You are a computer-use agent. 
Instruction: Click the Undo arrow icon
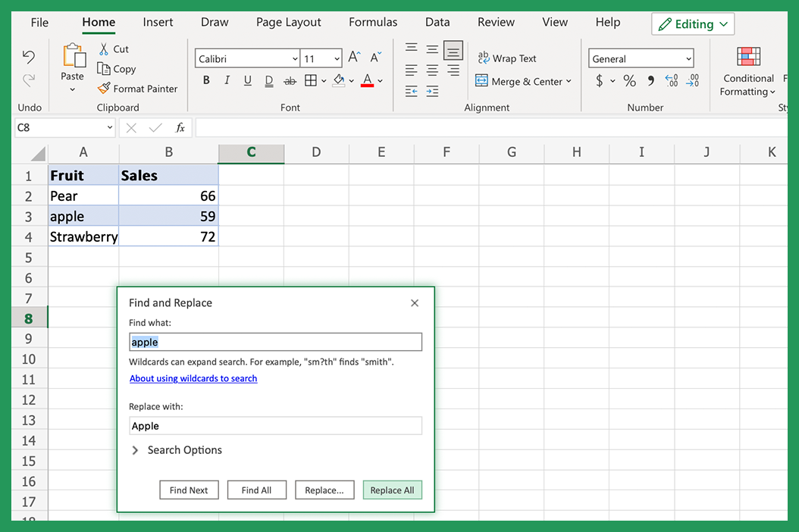coord(28,57)
